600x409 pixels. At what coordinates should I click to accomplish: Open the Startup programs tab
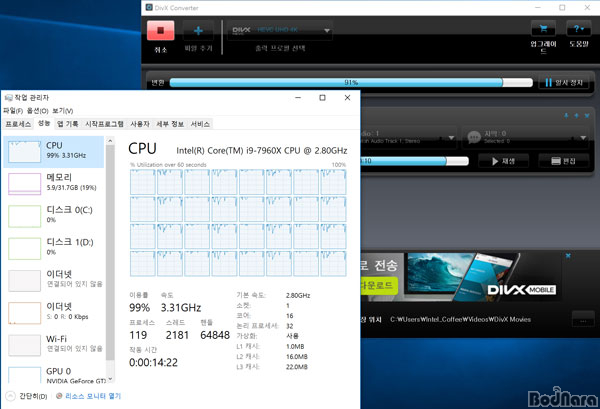coord(104,124)
